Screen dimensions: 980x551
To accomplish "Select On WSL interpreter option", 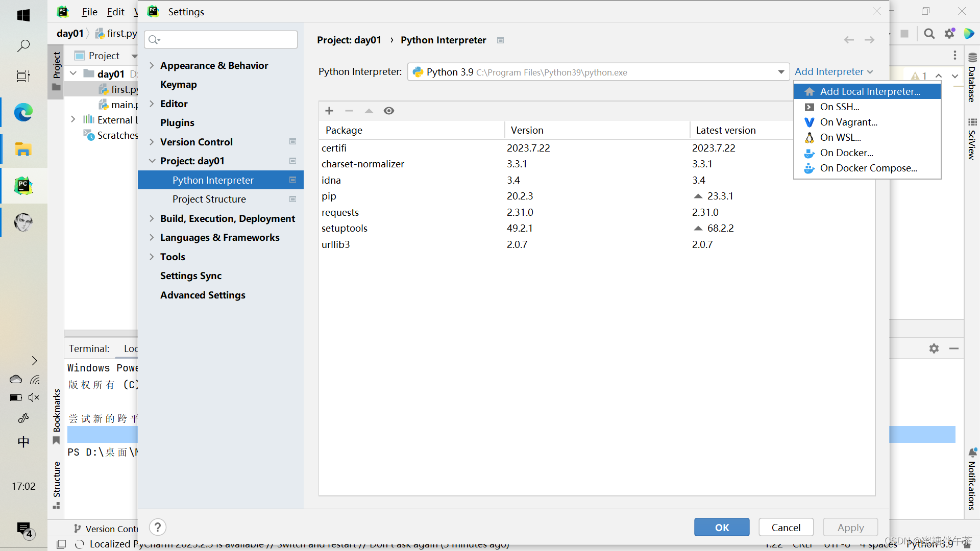I will click(x=840, y=137).
